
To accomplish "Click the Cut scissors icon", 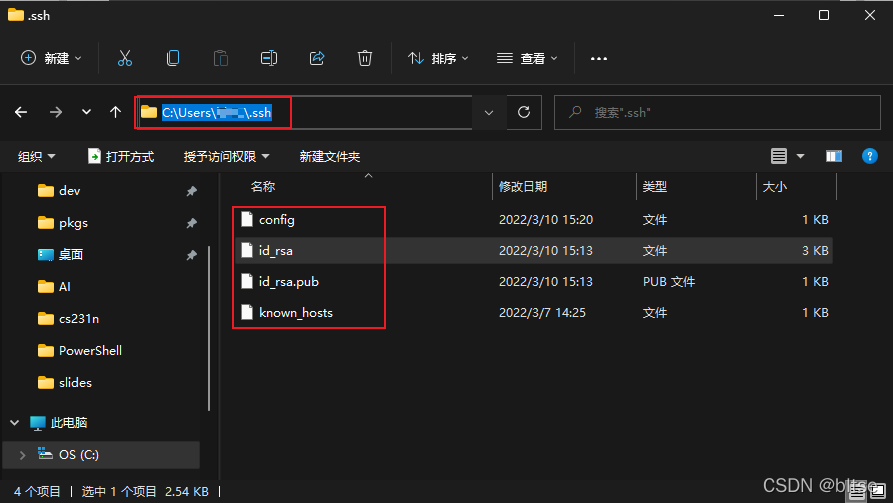I will [x=125, y=58].
